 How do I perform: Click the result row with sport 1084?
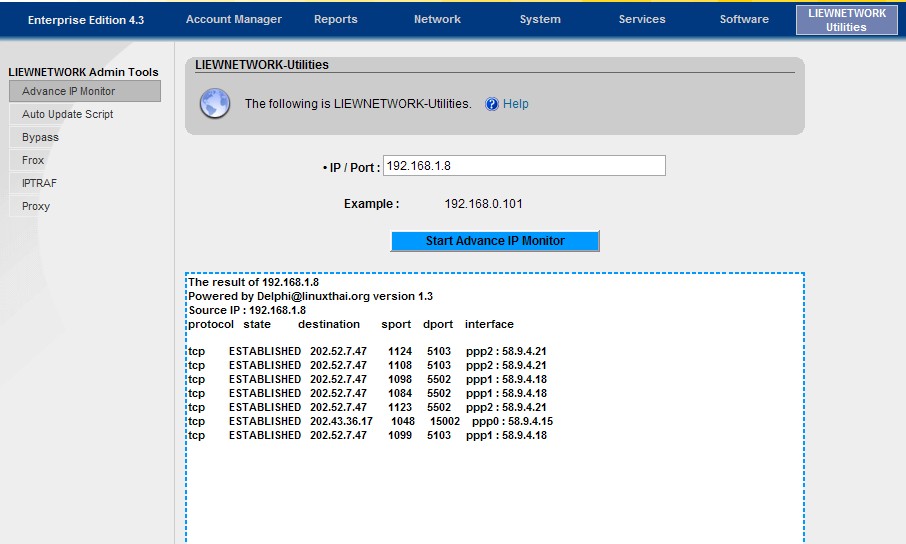pos(367,393)
